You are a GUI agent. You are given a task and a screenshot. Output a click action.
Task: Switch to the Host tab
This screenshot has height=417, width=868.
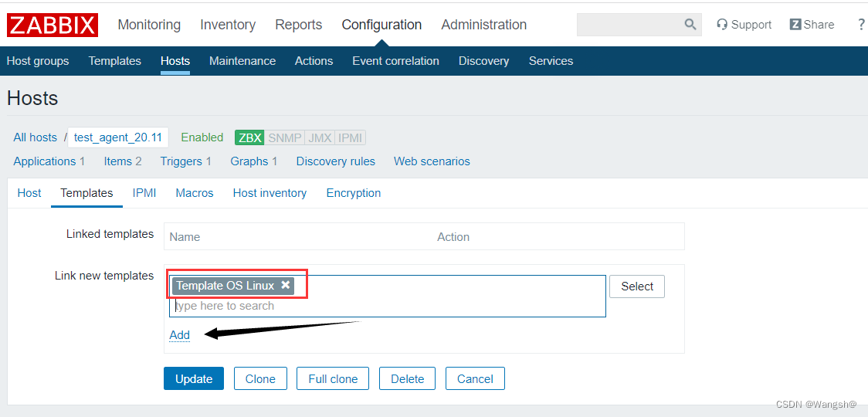click(29, 193)
